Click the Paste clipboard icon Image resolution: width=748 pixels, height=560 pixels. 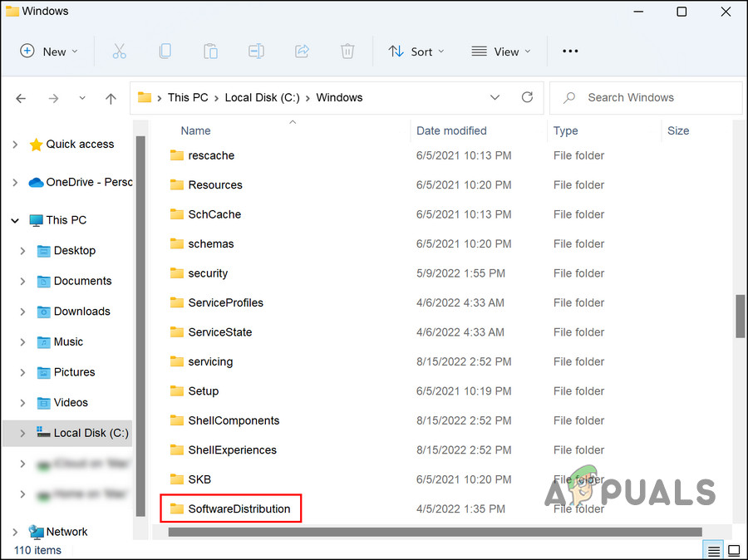click(210, 51)
